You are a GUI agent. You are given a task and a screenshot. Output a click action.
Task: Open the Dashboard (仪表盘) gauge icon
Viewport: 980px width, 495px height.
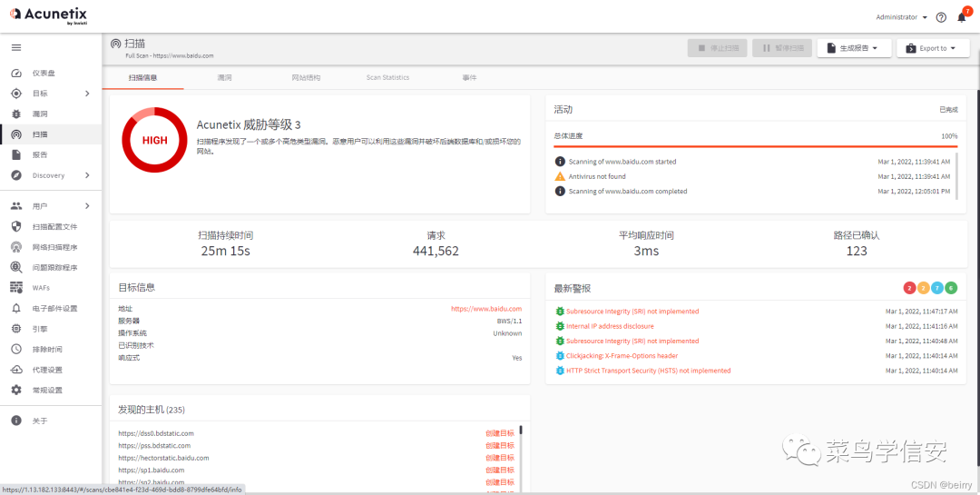click(17, 74)
